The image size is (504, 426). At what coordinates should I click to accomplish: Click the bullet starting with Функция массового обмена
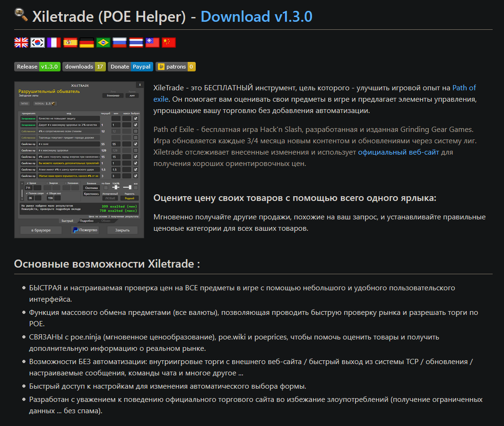click(x=253, y=318)
